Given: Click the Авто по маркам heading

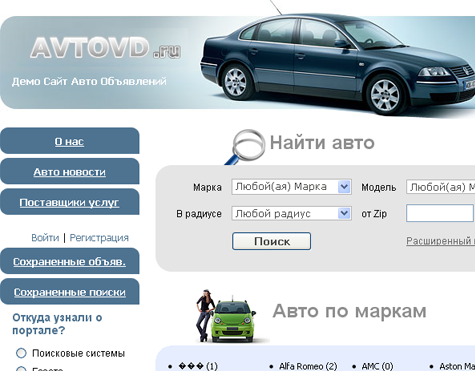Looking at the screenshot, I should point(349,311).
